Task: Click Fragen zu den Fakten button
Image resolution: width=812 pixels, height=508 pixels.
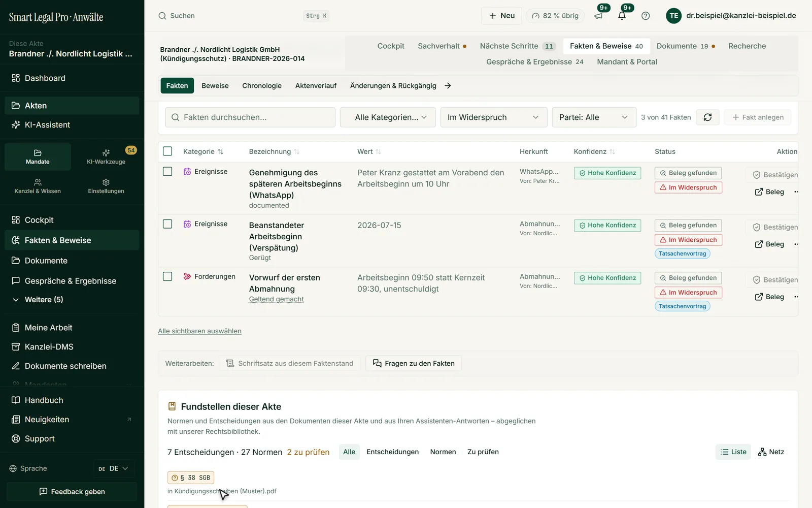Action: (414, 363)
